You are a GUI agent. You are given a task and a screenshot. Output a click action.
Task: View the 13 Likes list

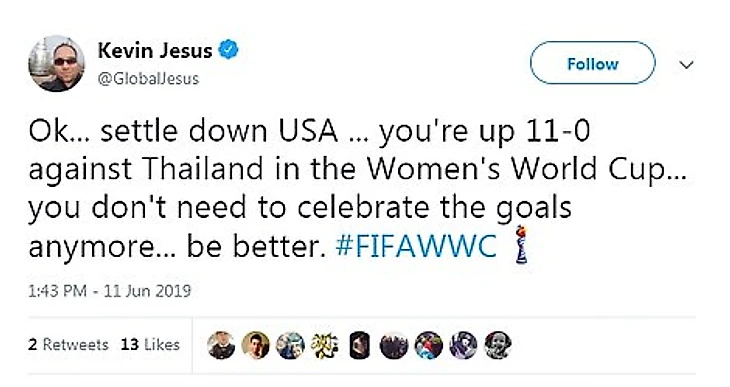click(150, 345)
